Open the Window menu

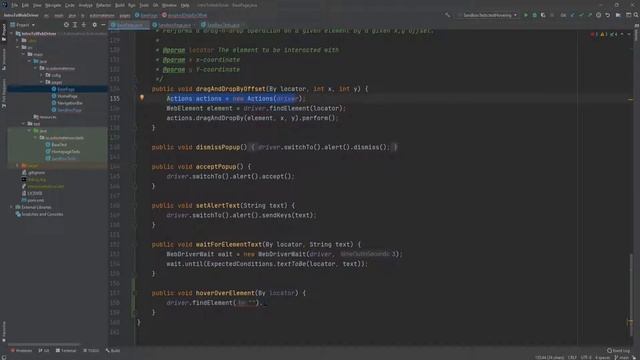(169, 5)
